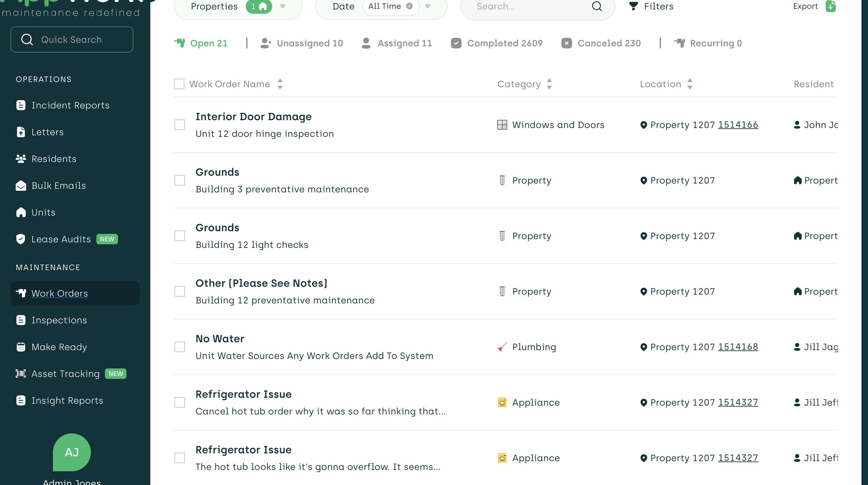868x485 pixels.
Task: Switch to the Unassigned 10 tab
Action: click(302, 43)
